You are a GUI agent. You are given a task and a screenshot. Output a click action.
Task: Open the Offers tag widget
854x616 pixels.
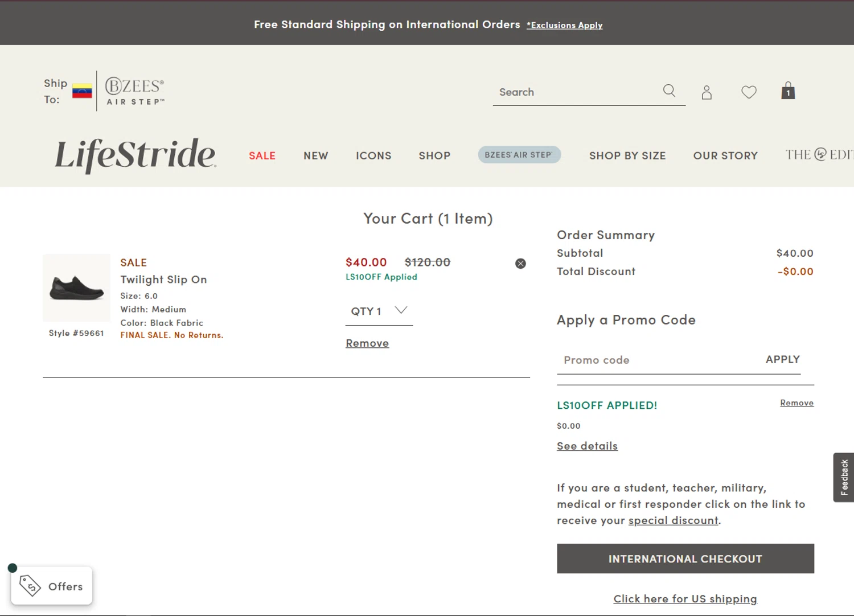[x=51, y=586]
